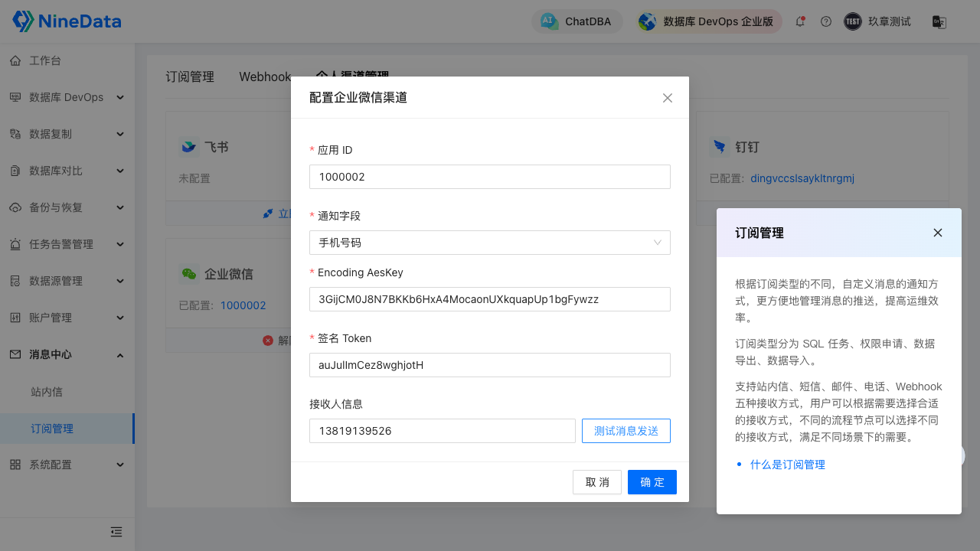Open the 什么是订阅管理 link

pos(787,465)
